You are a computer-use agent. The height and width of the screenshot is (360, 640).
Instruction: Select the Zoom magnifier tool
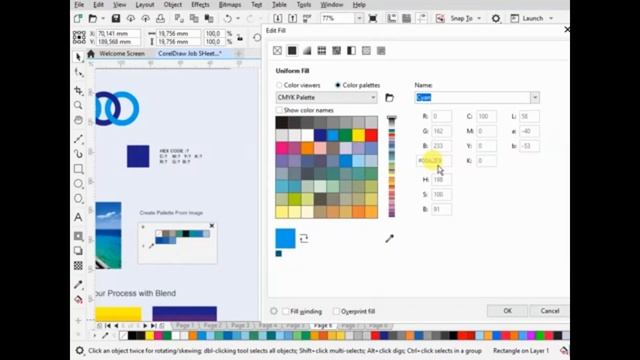(x=78, y=105)
